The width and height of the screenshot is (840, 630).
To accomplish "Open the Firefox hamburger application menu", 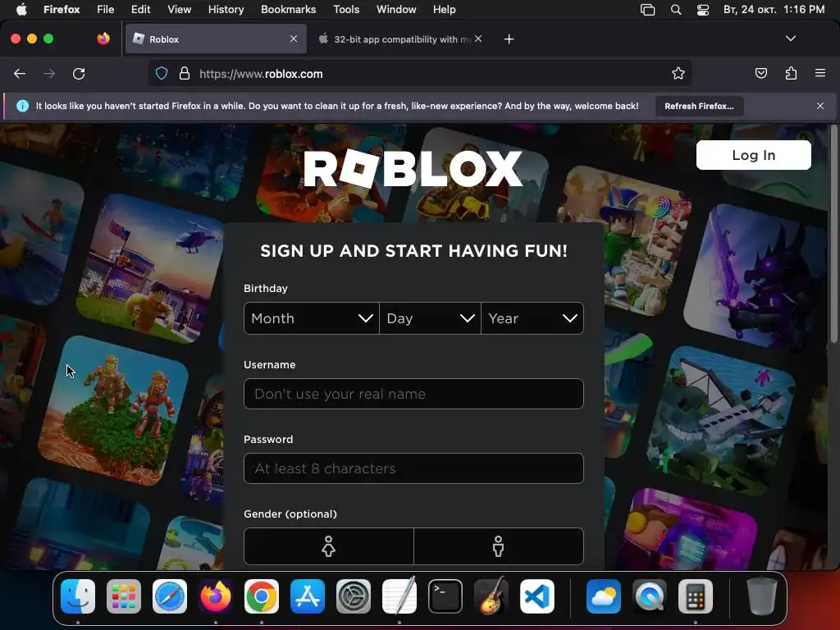I will [820, 73].
